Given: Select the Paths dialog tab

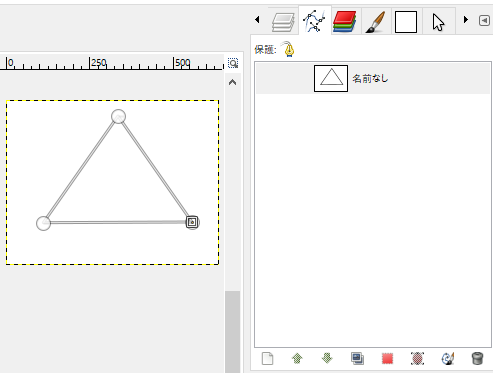Looking at the screenshot, I should (314, 21).
